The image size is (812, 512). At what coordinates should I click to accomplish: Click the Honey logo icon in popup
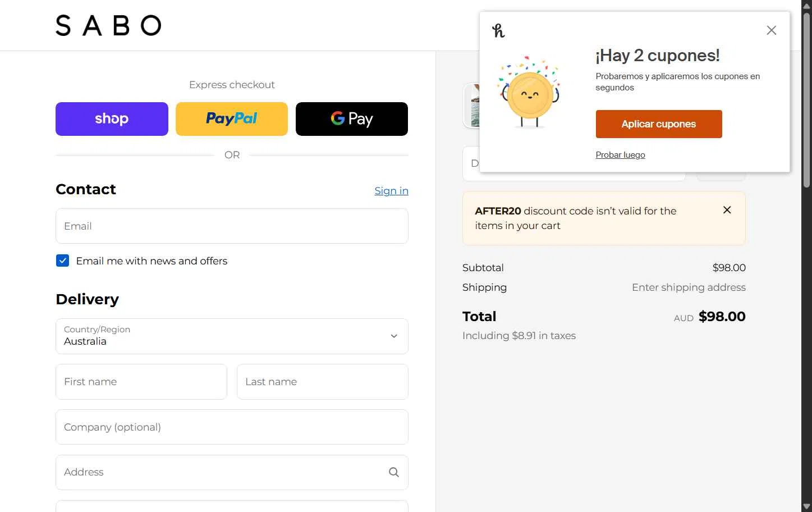pos(498,31)
